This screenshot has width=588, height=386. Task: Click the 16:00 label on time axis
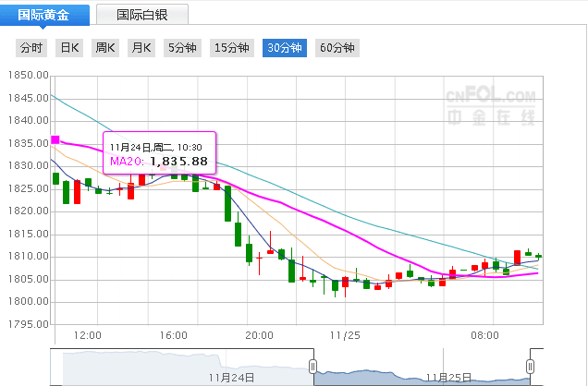[174, 336]
